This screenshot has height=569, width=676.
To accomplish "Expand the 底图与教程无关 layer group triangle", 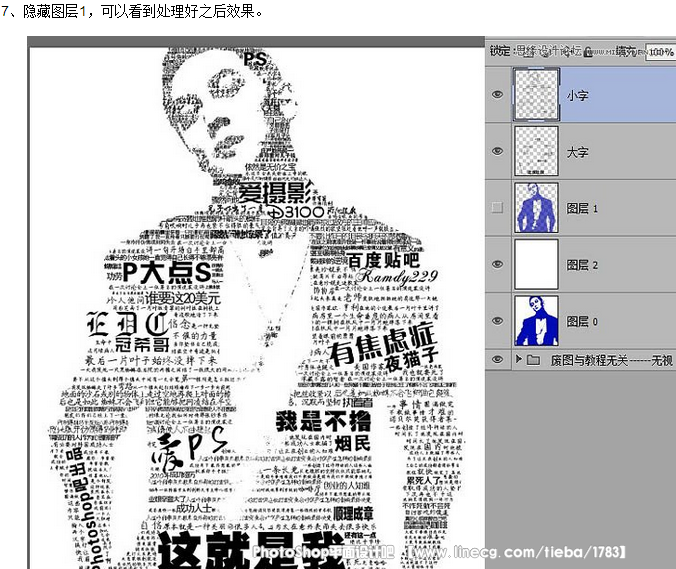I will [519, 359].
